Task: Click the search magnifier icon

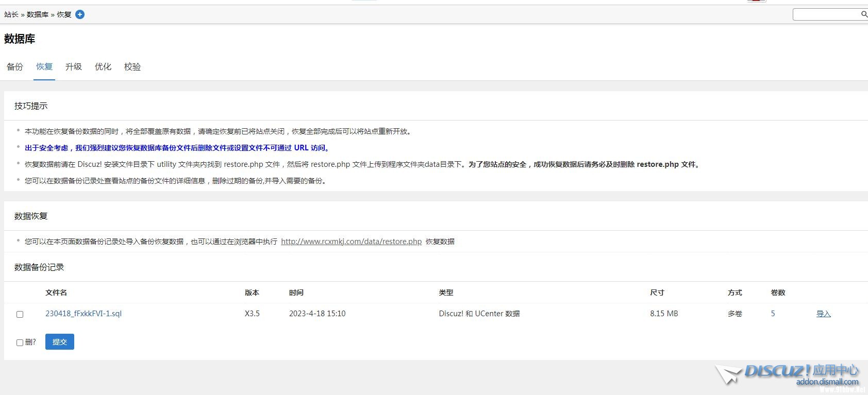Action: click(864, 14)
